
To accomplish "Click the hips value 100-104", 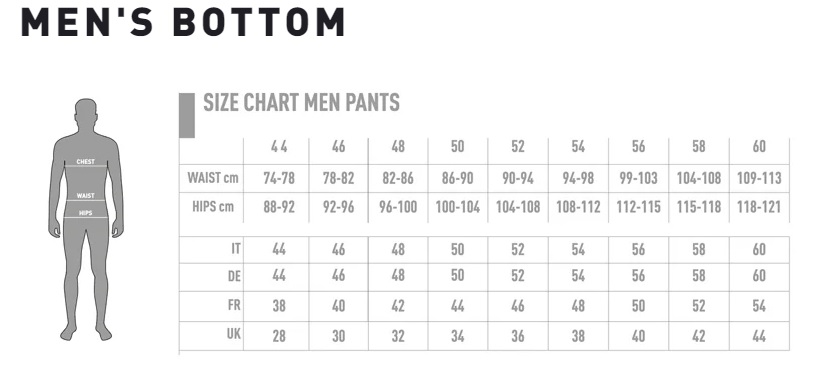I will [x=458, y=207].
